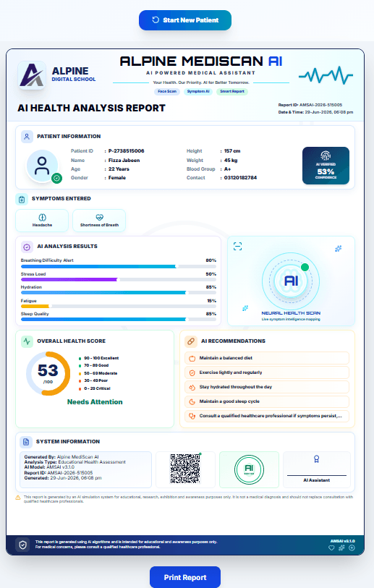Image resolution: width=374 pixels, height=588 pixels.
Task: Click the scan frame icon in Neural Health Scan
Action: [237, 247]
